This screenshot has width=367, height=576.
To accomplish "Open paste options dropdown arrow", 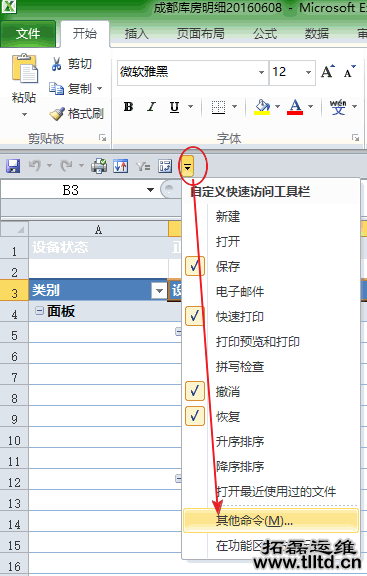I will click(x=24, y=115).
